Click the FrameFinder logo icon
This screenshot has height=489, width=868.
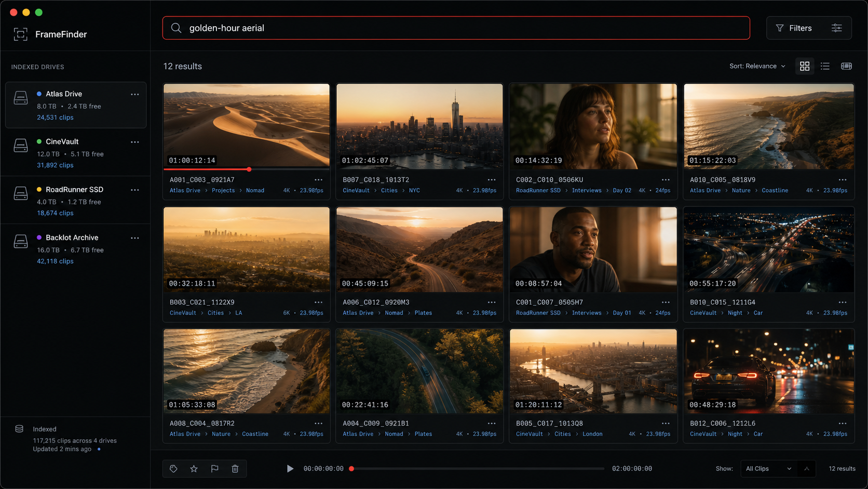(20, 34)
